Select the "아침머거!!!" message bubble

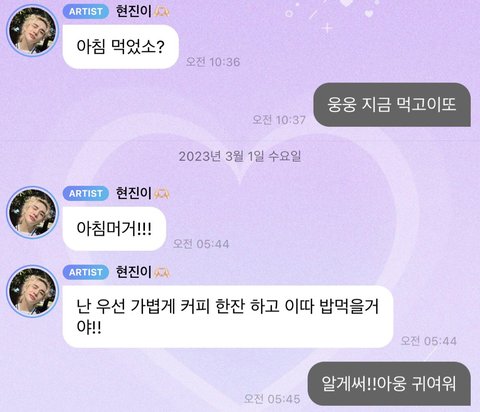(114, 229)
